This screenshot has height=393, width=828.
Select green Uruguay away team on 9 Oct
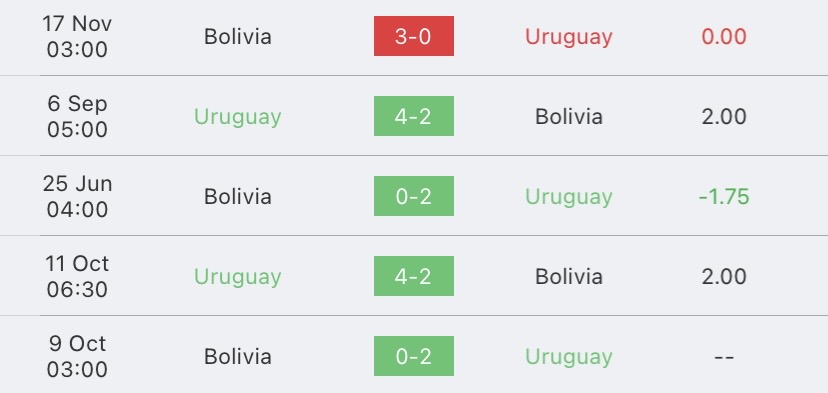click(569, 357)
